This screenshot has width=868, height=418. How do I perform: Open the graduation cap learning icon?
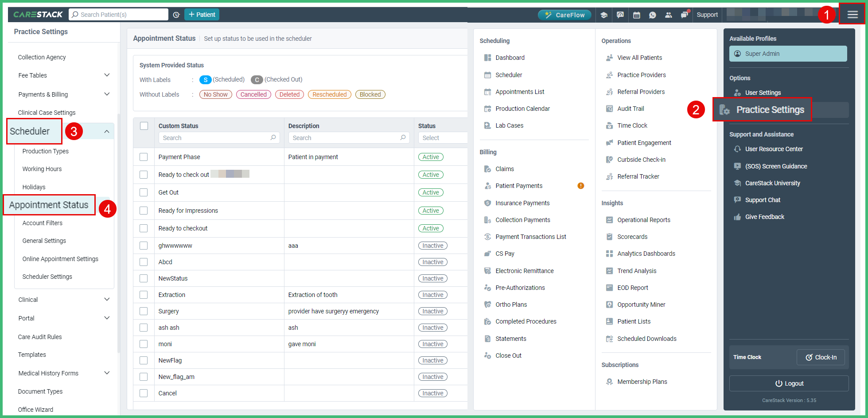(x=603, y=15)
